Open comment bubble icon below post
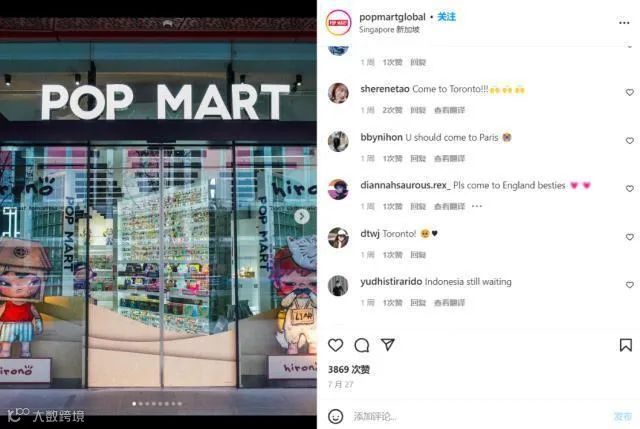 coord(362,345)
